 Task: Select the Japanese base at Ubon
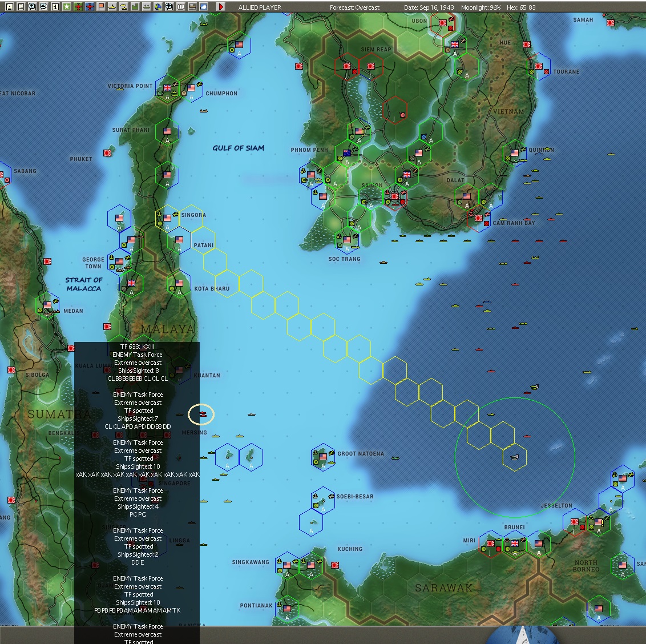(x=442, y=23)
